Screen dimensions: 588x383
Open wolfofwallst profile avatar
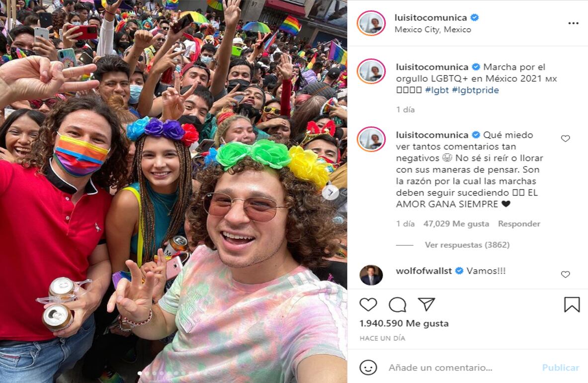371,275
